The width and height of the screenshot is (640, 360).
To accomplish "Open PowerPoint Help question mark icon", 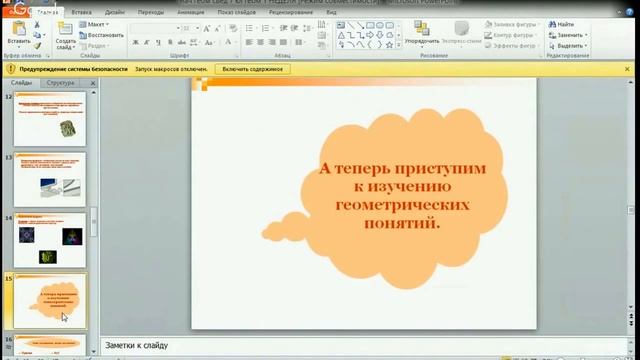I will point(630,13).
